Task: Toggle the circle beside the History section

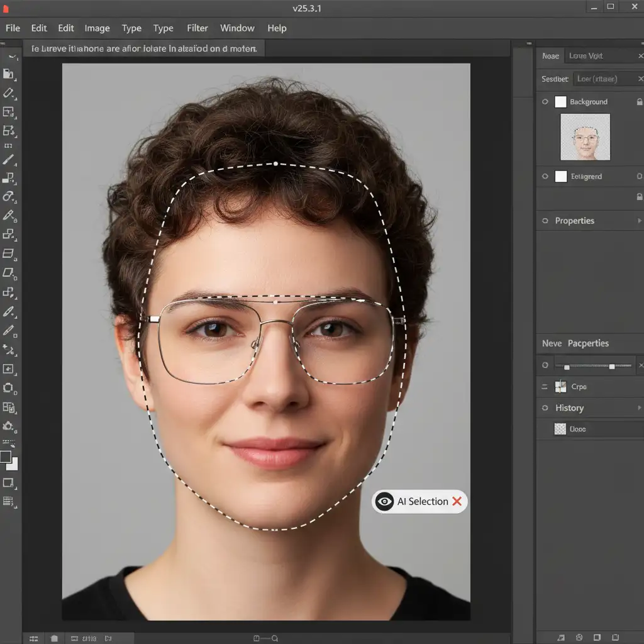Action: (545, 408)
